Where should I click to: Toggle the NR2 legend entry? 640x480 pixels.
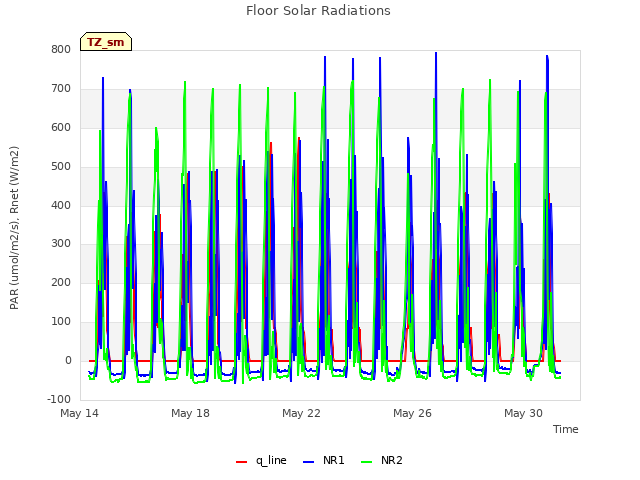coord(382,460)
